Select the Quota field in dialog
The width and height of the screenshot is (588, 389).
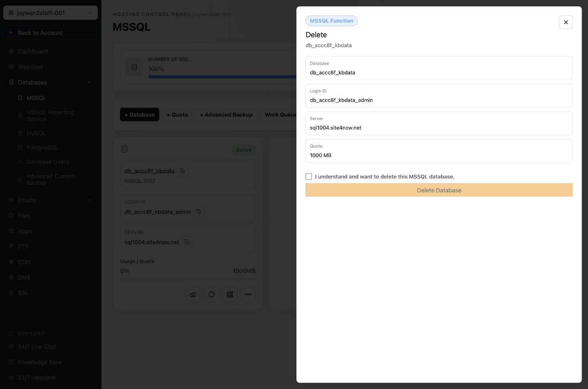(x=439, y=151)
